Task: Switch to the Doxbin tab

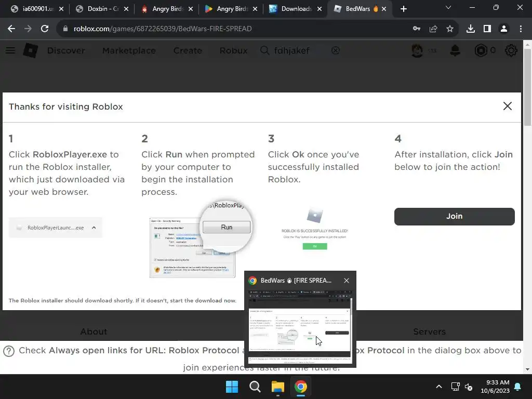Action: 102,9
